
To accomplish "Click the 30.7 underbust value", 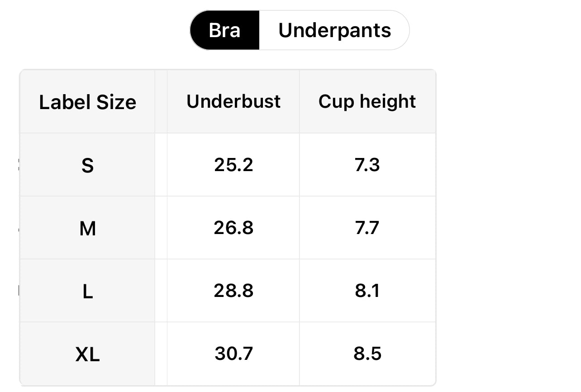I will (x=233, y=354).
